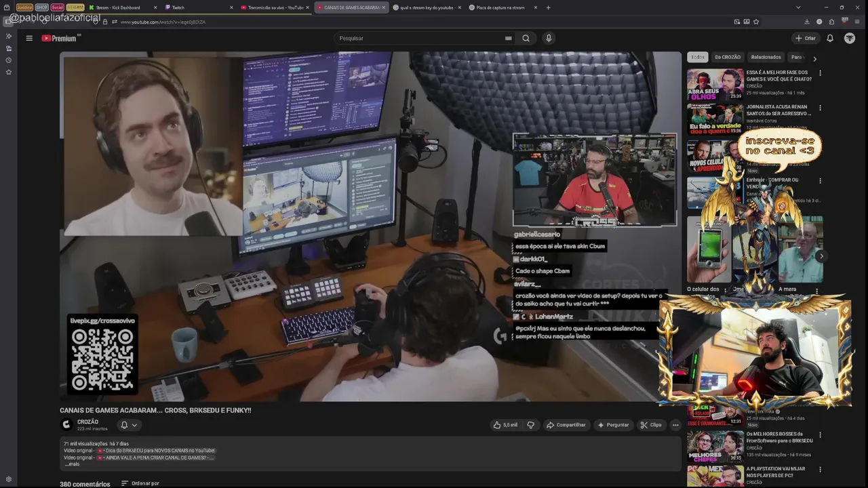Open browser sidebar settings gear icon

point(9,479)
